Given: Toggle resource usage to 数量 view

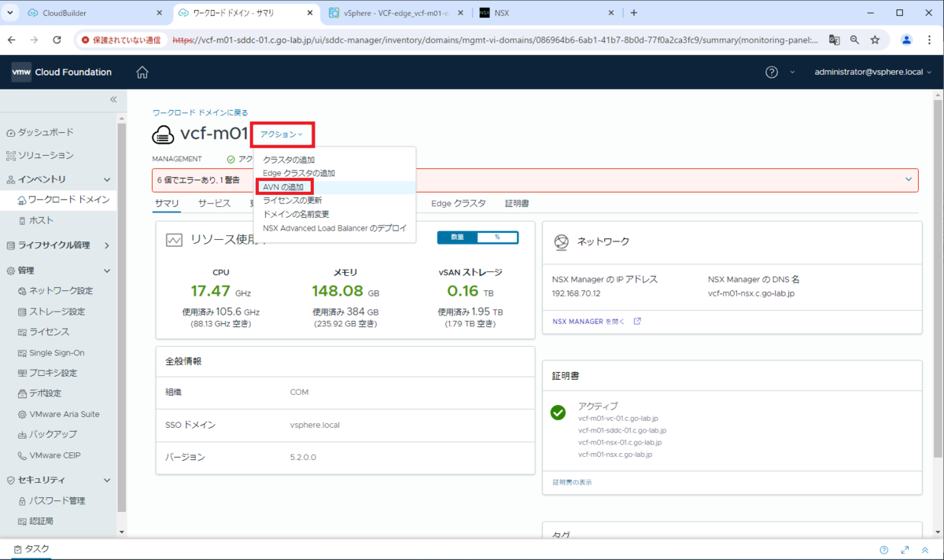Looking at the screenshot, I should coord(458,237).
